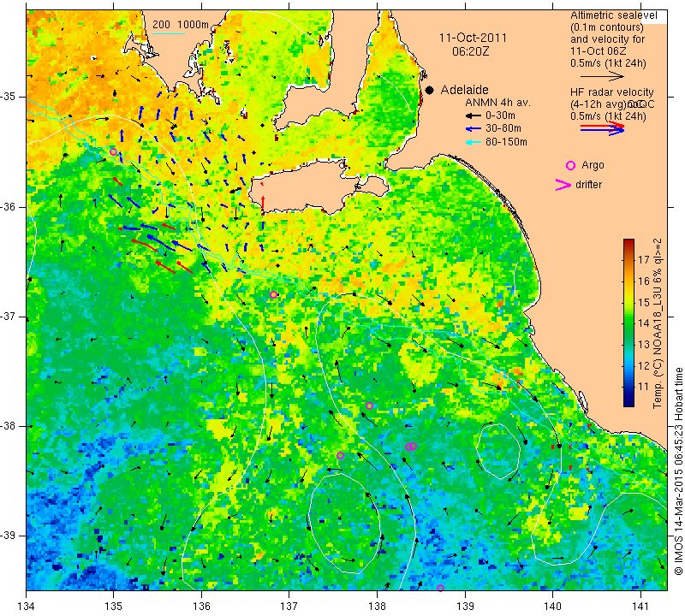Click the 11-Oct-2011 date text
Image resolution: width=685 pixels, height=616 pixels.
coord(473,38)
